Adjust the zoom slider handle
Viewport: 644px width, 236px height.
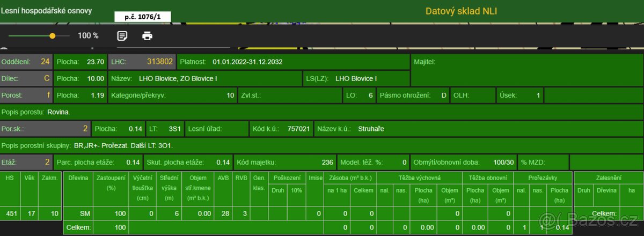pyautogui.click(x=52, y=36)
